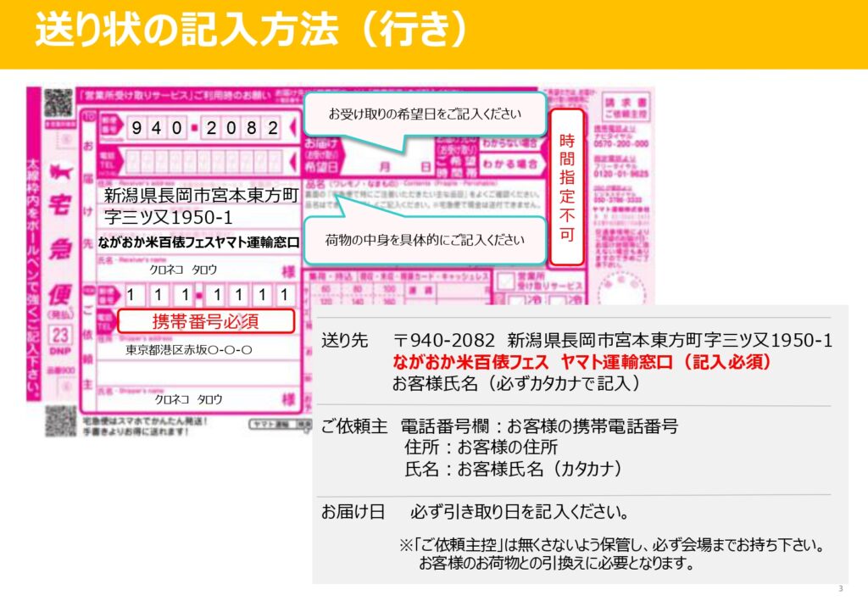Click the 荷物の中身 callout bubble
This screenshot has height=601, width=868.
point(424,240)
